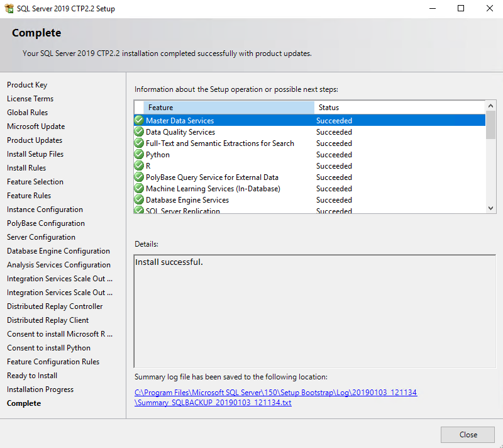Click the Server Configuration step
The image size is (503, 448).
[x=41, y=237]
